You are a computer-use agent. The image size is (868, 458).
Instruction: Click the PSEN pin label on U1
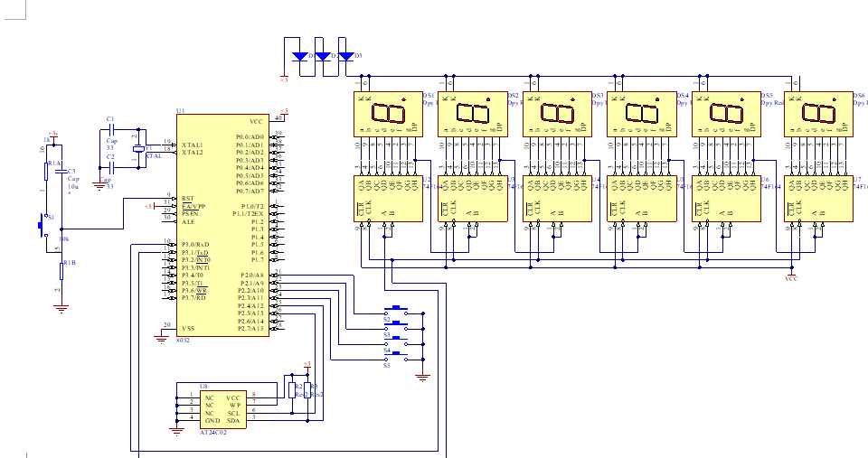(190, 213)
